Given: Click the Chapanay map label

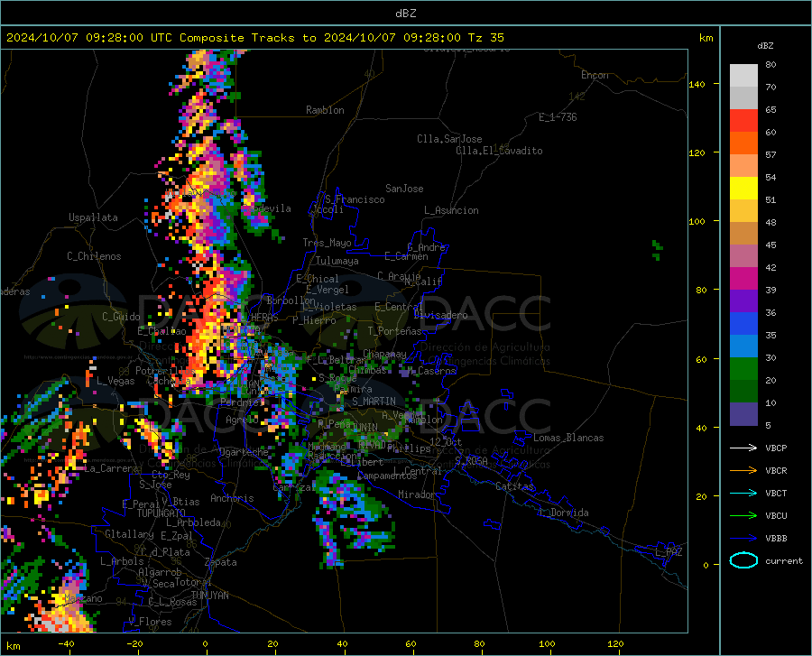Looking at the screenshot, I should point(384,354).
